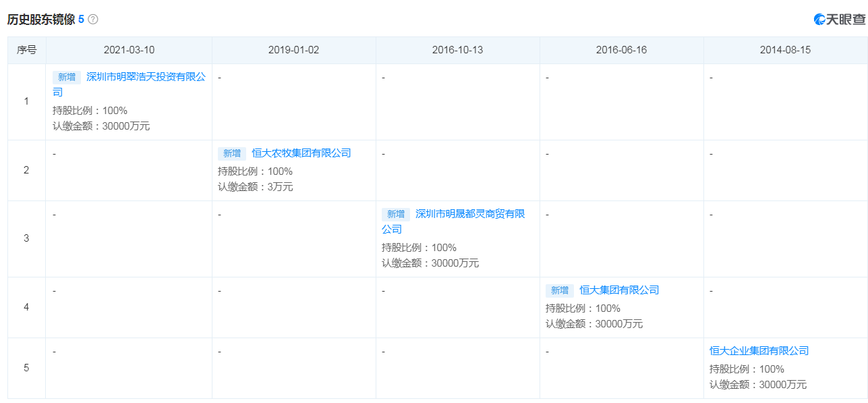Click 持股比例：100% under 恒大企业集团有限公司
Viewport: 868px width, 403px height.
(x=747, y=369)
